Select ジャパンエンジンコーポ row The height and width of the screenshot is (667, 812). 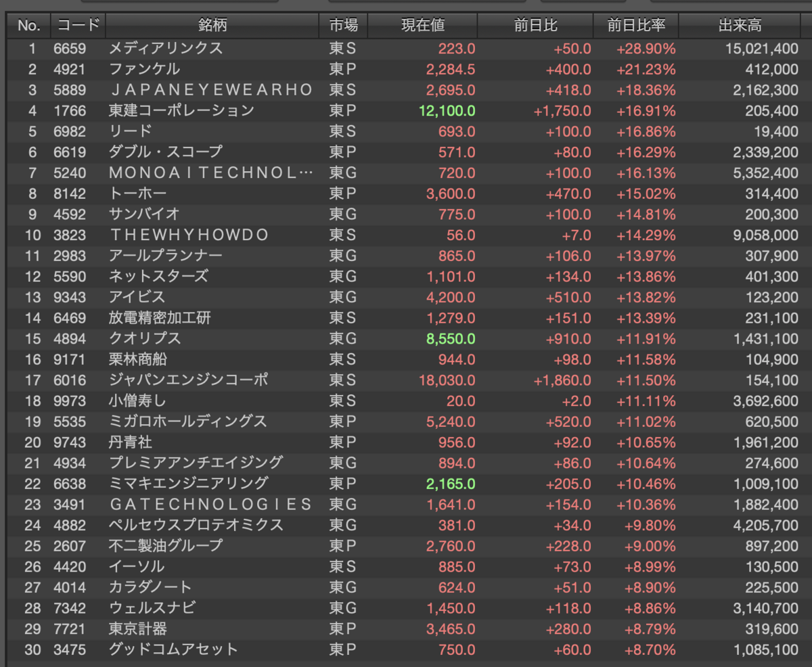(406, 380)
